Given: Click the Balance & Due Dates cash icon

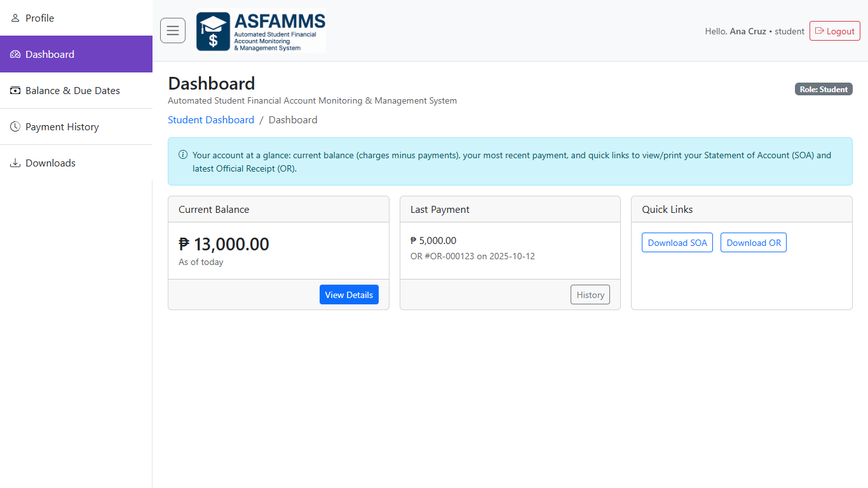Looking at the screenshot, I should click(x=15, y=91).
